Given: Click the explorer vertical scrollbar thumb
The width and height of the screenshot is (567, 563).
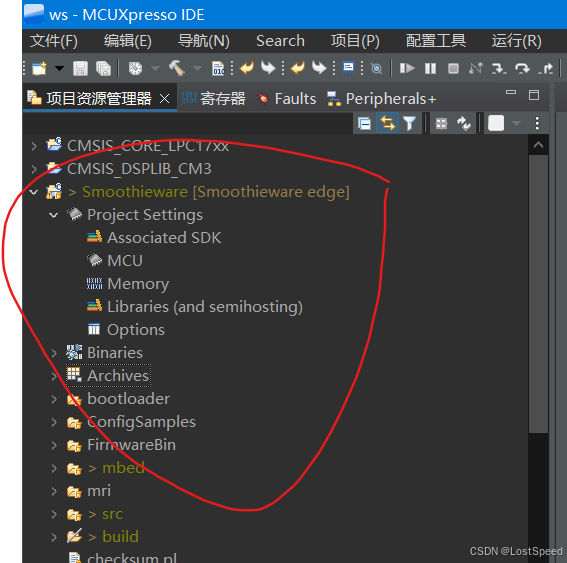Looking at the screenshot, I should pos(538,294).
